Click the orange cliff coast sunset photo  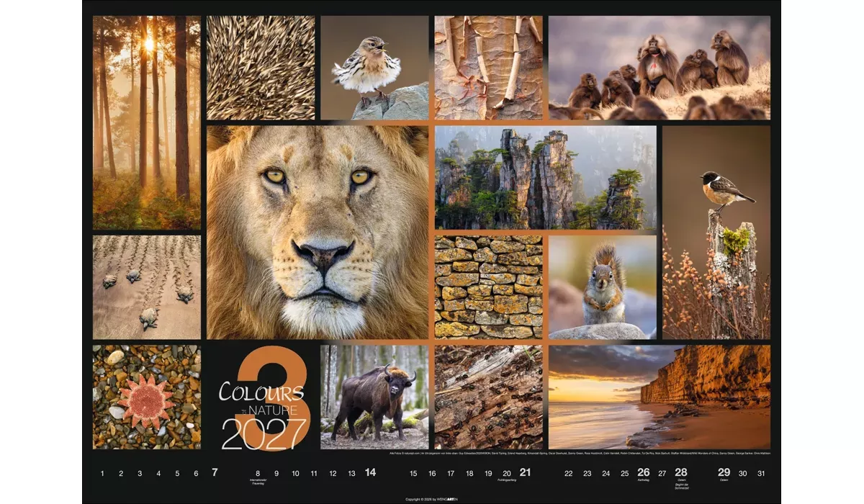pyautogui.click(x=659, y=397)
